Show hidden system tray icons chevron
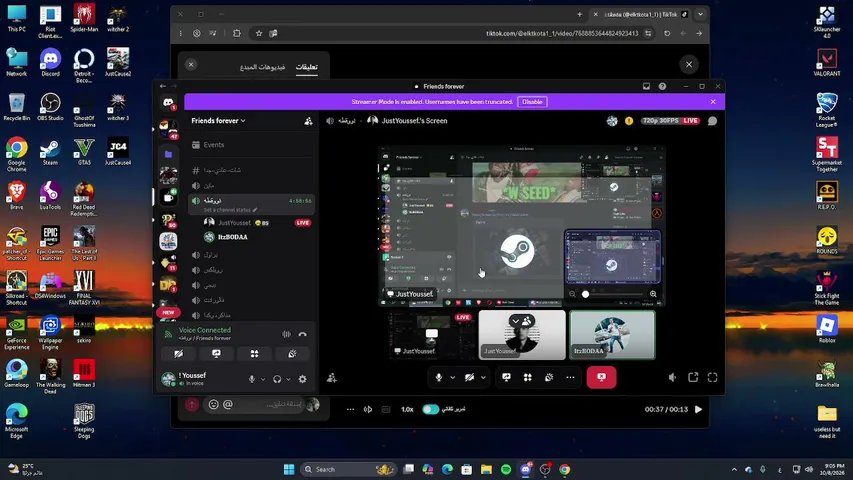 click(734, 469)
